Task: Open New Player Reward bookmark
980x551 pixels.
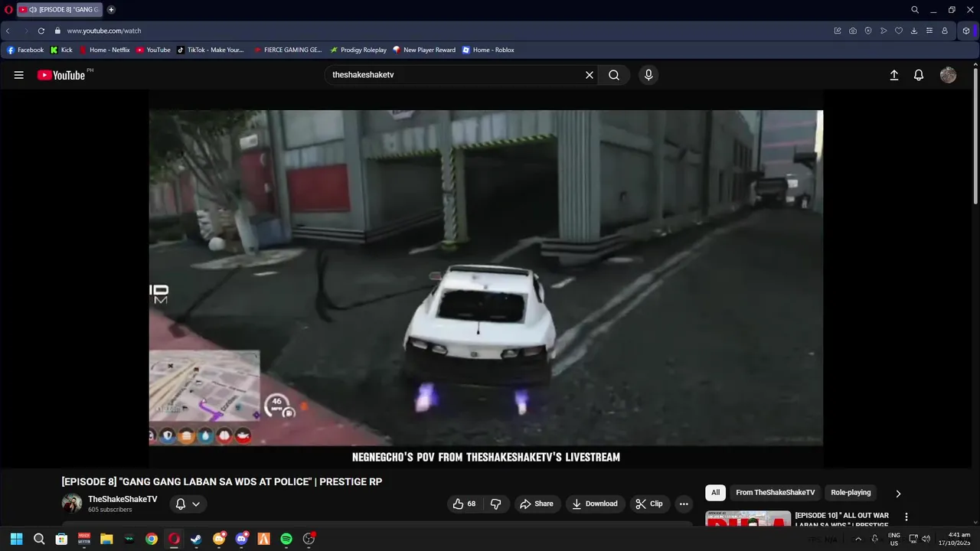Action: tap(424, 50)
